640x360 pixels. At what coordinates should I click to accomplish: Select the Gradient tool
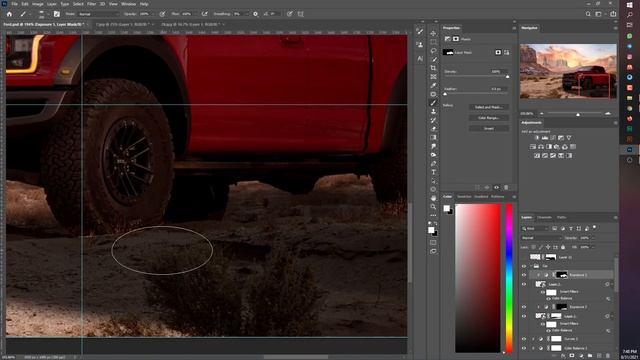[x=433, y=137]
